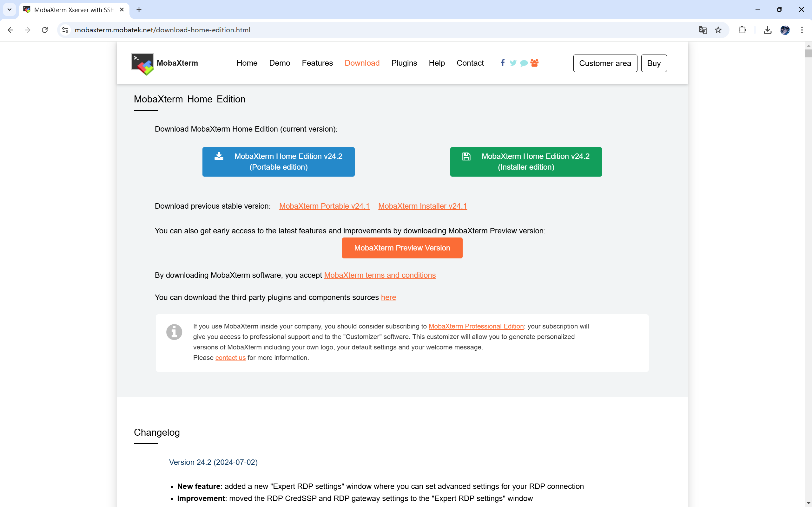The width and height of the screenshot is (812, 507).
Task: View site information icon in address bar
Action: point(65,30)
